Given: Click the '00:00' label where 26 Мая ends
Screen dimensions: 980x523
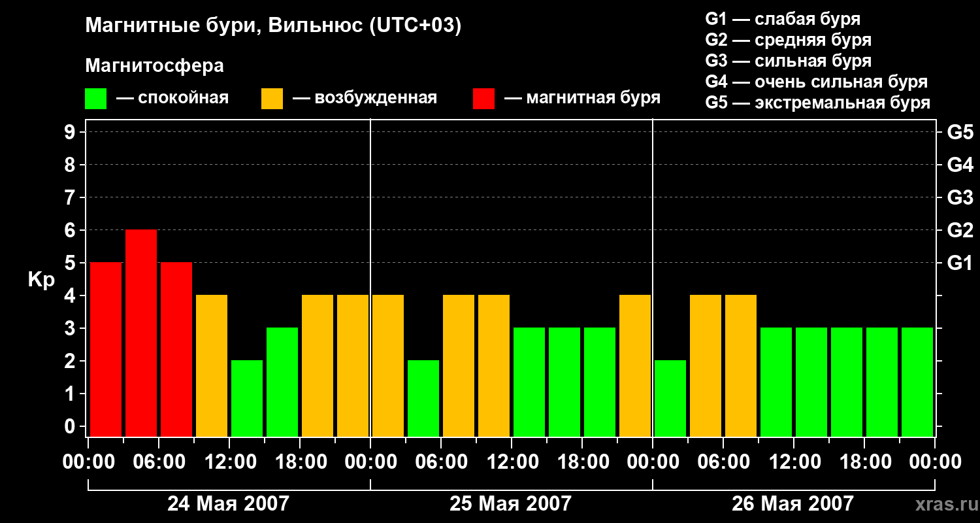Looking at the screenshot, I should (935, 462).
